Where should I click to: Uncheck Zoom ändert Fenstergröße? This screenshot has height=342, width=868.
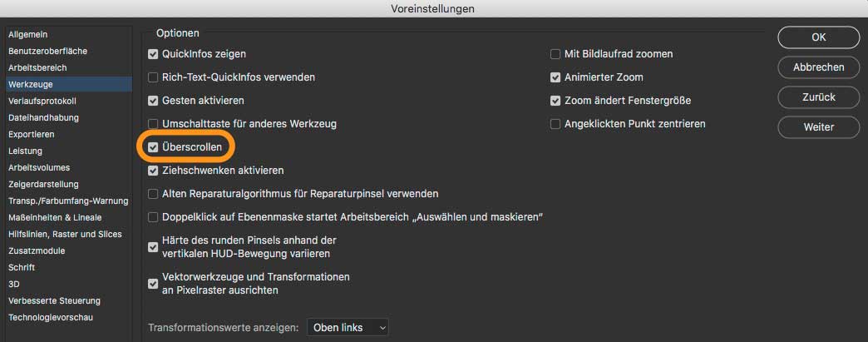555,101
